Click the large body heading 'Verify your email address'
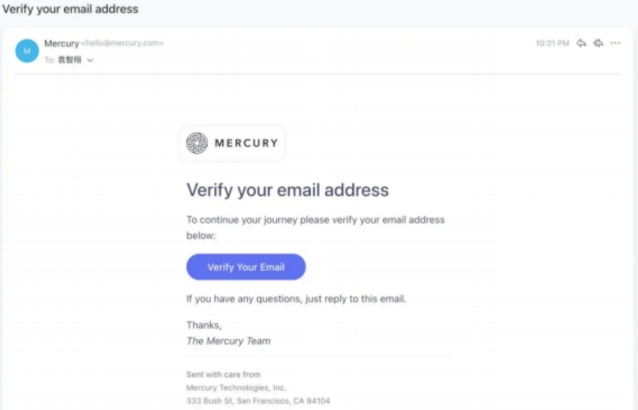This screenshot has width=638, height=410. coord(287,190)
